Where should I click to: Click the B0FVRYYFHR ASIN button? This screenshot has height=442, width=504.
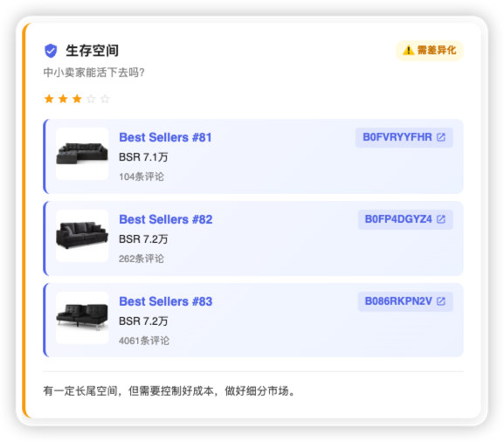pyautogui.click(x=404, y=137)
